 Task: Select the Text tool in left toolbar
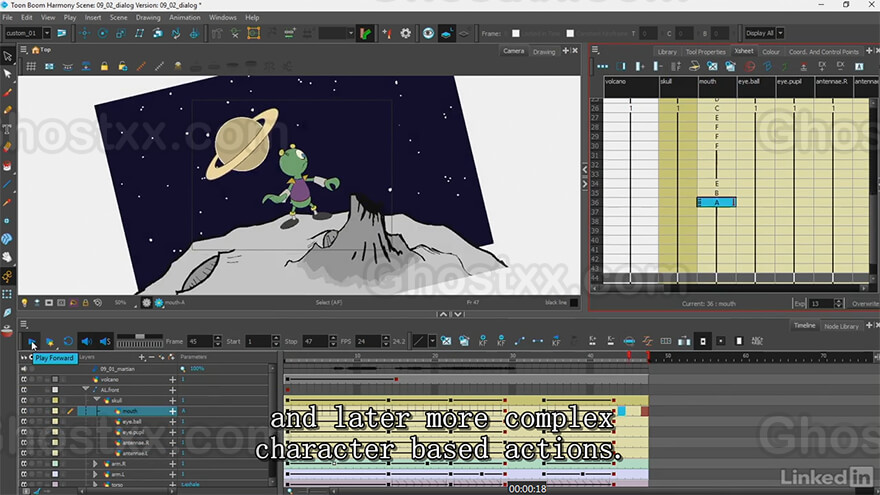point(7,129)
